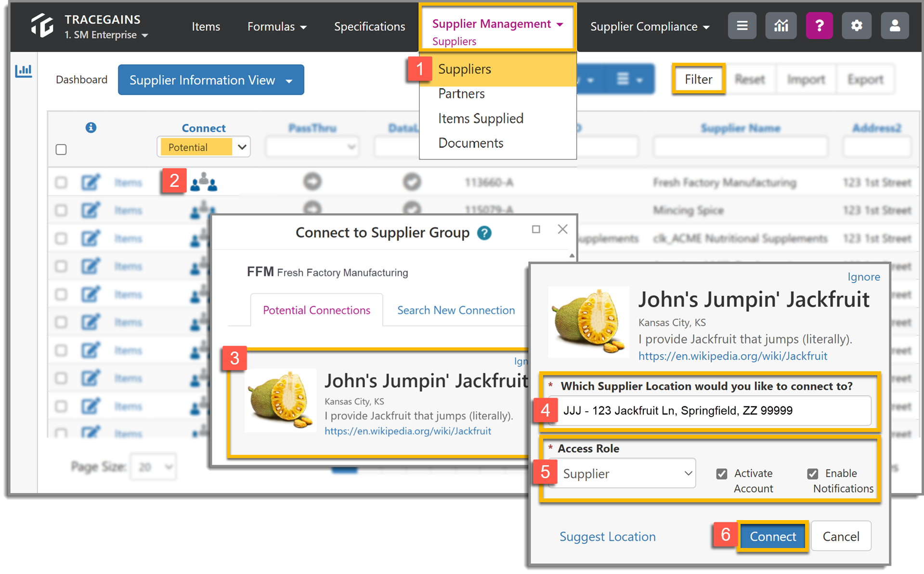Open the Items menu
924x574 pixels.
206,26
